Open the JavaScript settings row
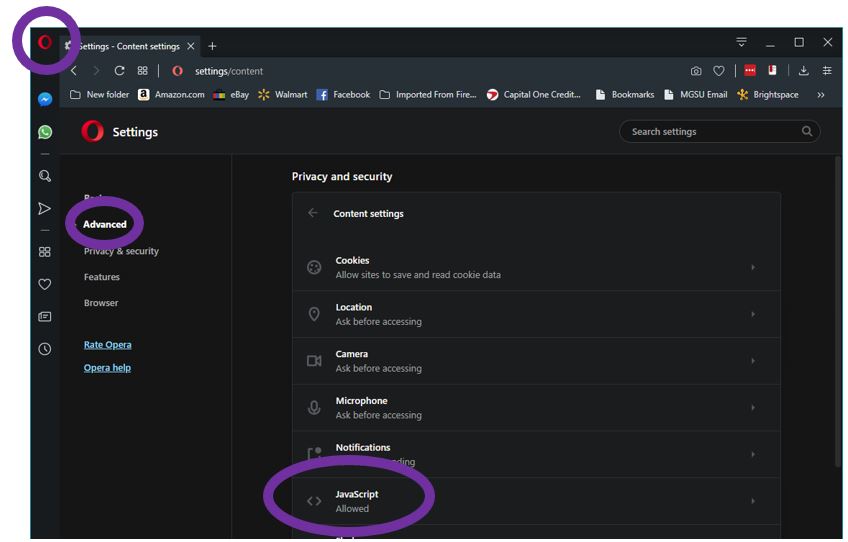Screen dimensions: 848x542 pos(536,501)
